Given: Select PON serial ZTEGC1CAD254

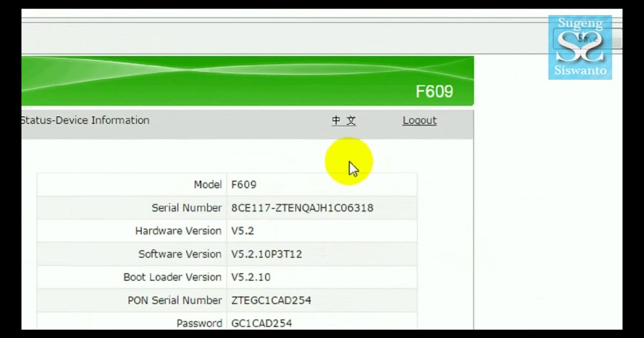Looking at the screenshot, I should [271, 300].
